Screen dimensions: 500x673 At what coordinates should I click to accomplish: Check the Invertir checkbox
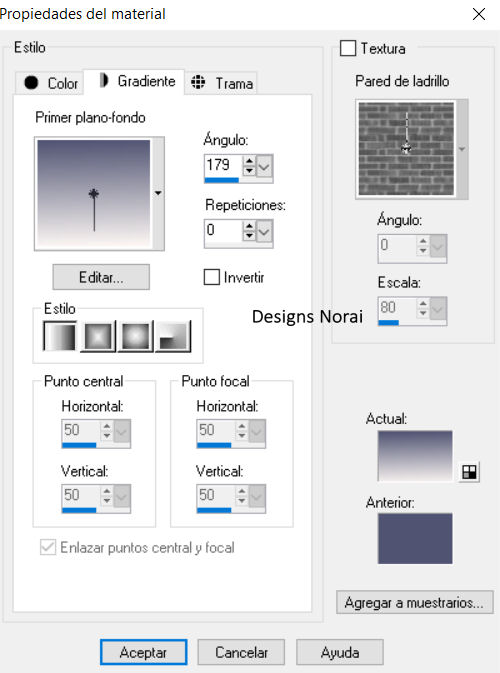[x=212, y=277]
